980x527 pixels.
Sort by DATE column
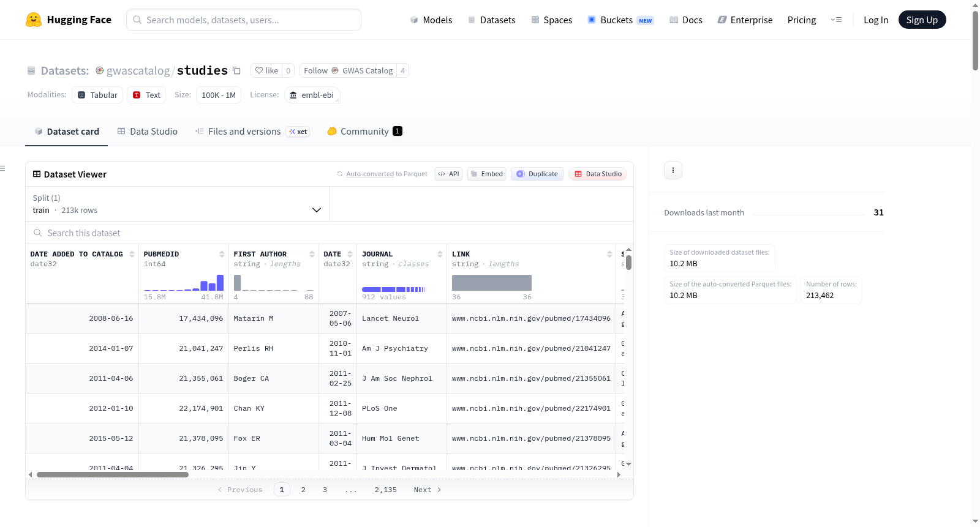point(350,254)
